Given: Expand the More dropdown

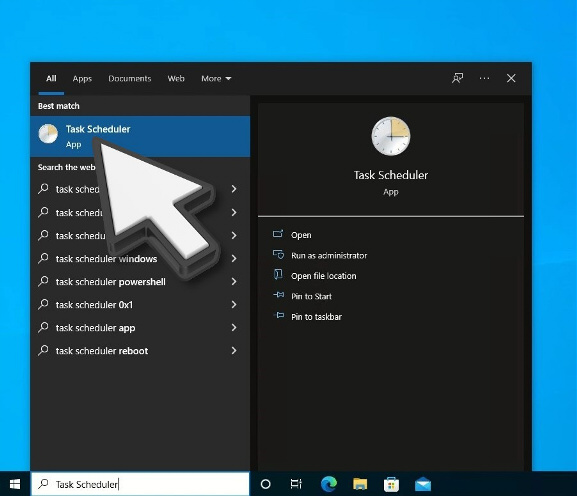Looking at the screenshot, I should click(x=216, y=78).
